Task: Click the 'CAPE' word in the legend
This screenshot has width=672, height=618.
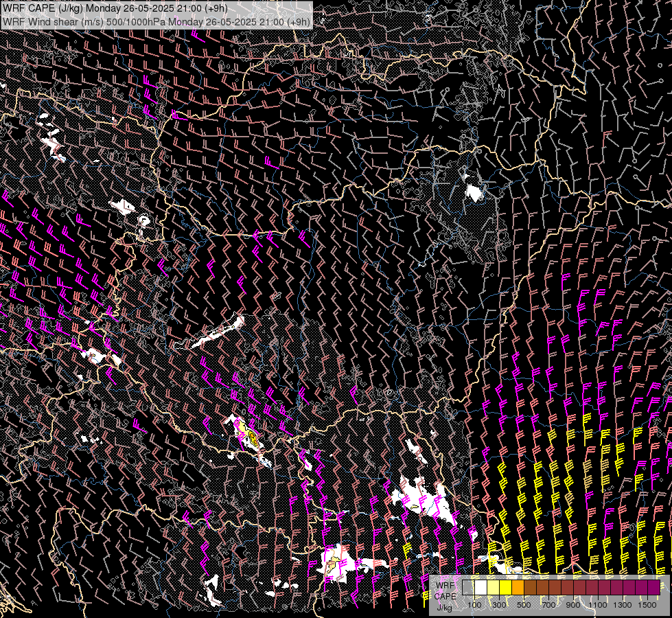Action: pos(445,597)
